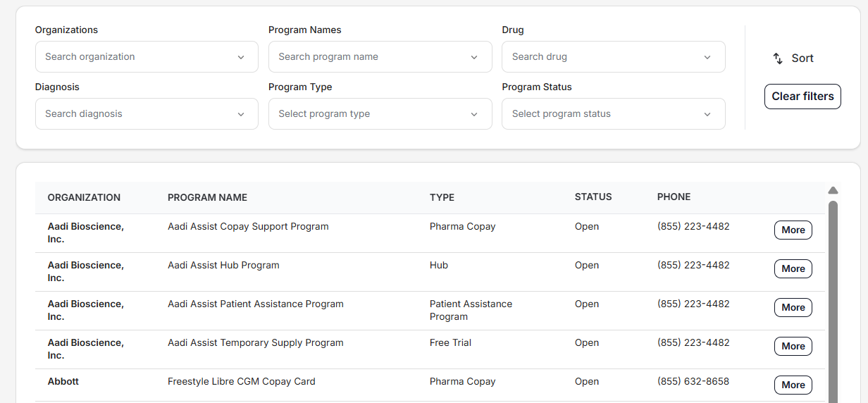Click phone number in Free Trial row
Image resolution: width=868 pixels, height=403 pixels.
693,342
